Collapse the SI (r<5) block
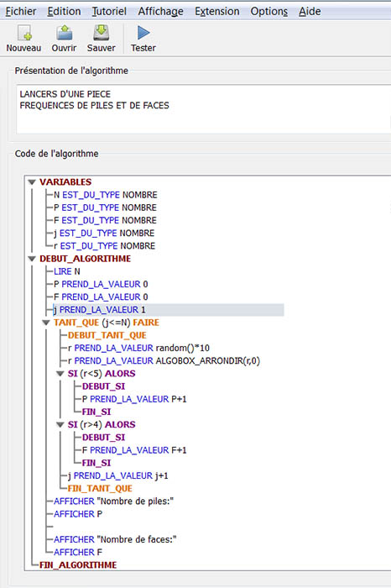Image resolution: width=391 pixels, height=588 pixels. 60,374
